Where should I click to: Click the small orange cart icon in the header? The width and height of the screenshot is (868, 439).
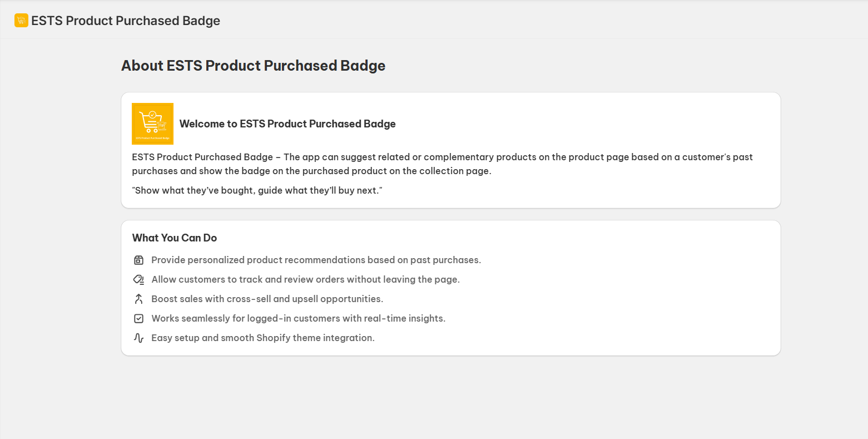[x=21, y=21]
